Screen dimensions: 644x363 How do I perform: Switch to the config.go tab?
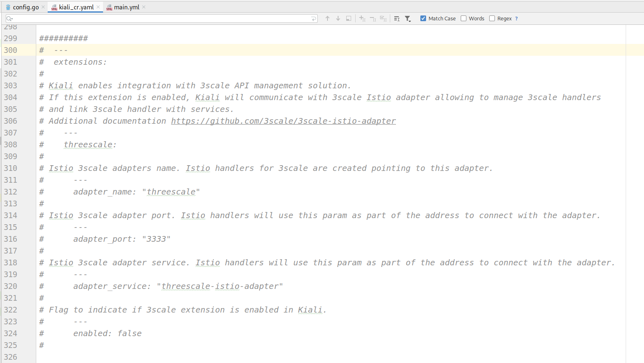coord(25,7)
